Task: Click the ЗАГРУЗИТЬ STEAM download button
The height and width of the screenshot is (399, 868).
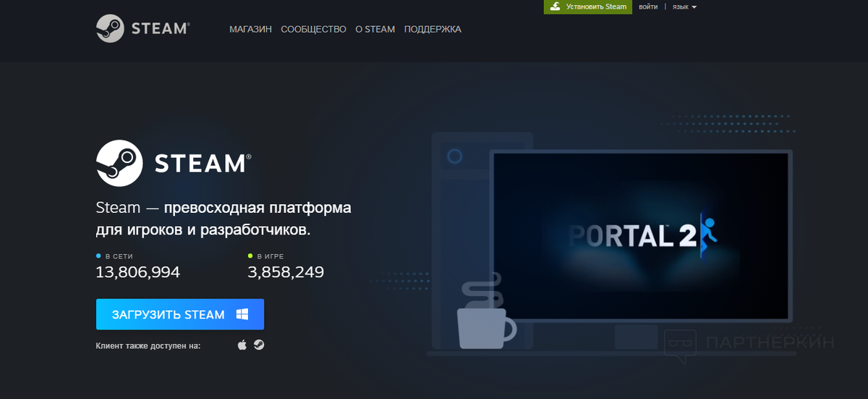Action: (x=179, y=314)
